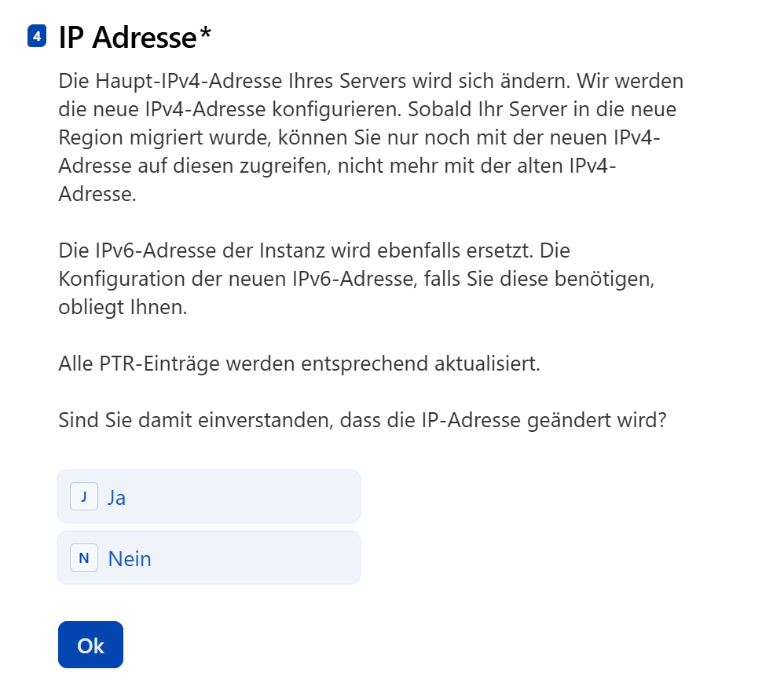Click the line starting 'die neue IPv4-Adresse konfigurieren'
784x680 pixels.
point(367,109)
